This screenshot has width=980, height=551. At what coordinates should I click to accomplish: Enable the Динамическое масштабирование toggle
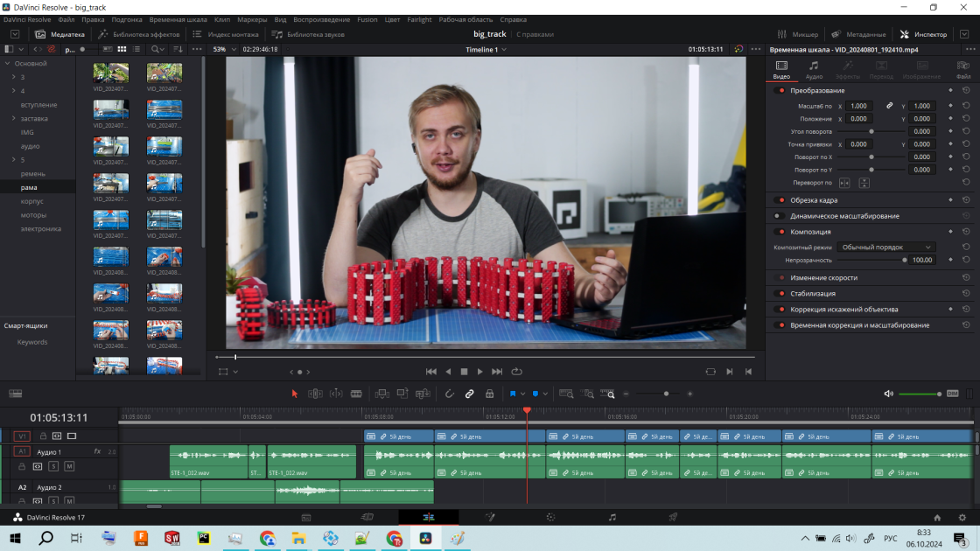pos(778,216)
